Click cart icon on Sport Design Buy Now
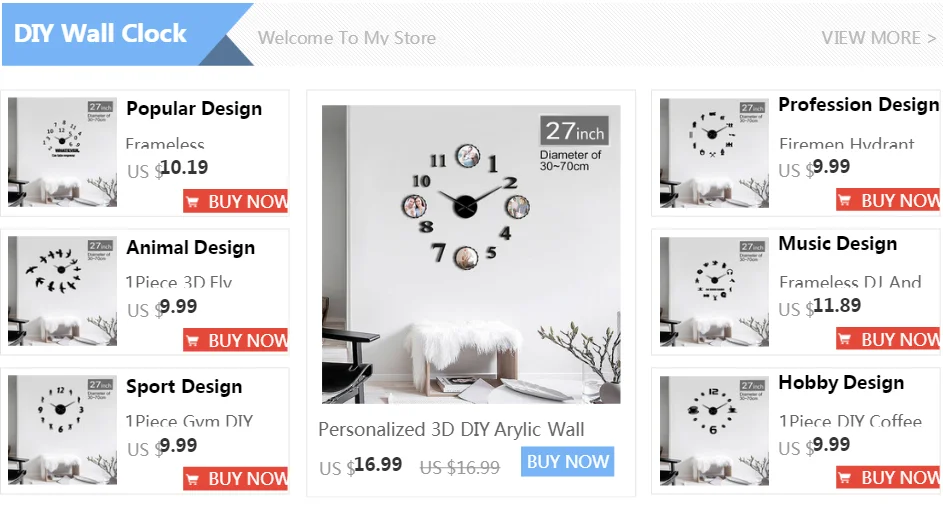 (x=192, y=479)
